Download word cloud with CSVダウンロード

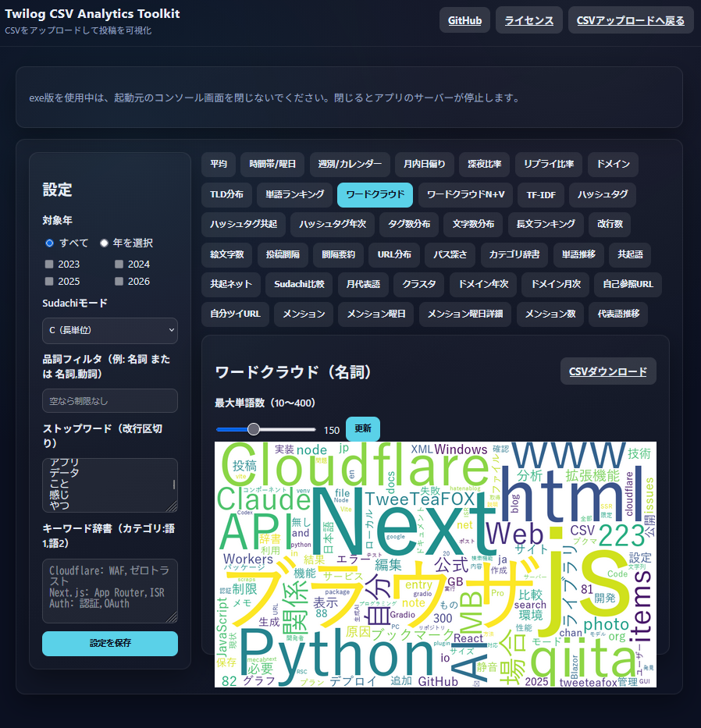(x=608, y=371)
